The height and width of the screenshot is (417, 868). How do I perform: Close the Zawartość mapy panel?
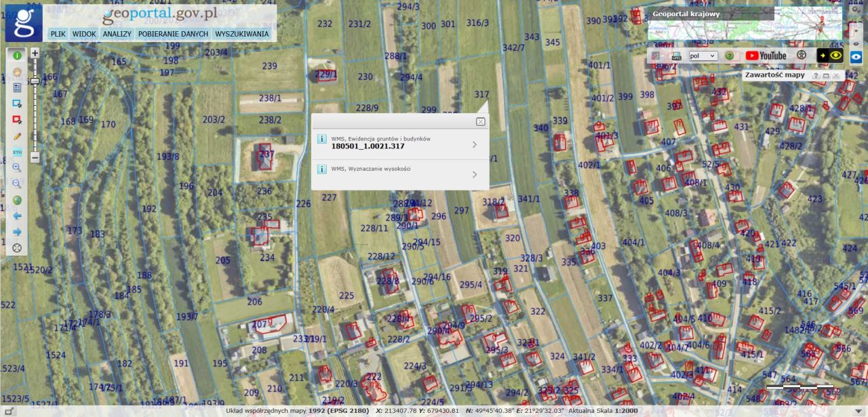[837, 76]
